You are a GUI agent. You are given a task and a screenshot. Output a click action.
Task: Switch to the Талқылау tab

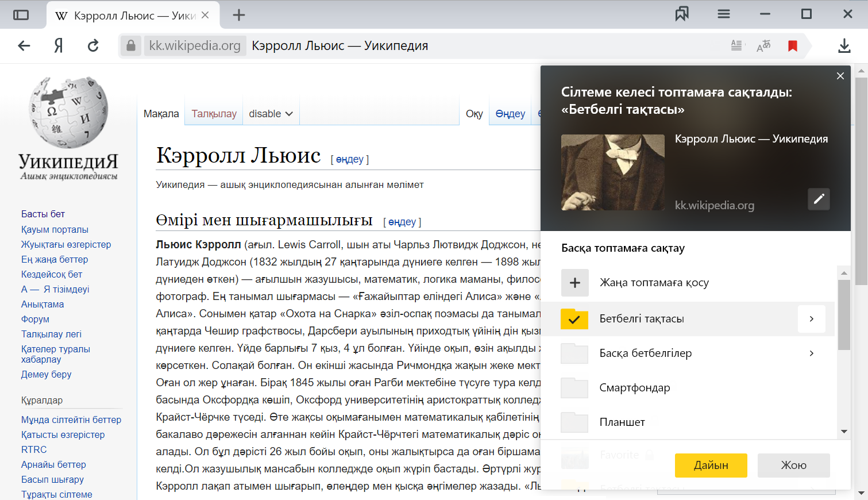click(214, 114)
